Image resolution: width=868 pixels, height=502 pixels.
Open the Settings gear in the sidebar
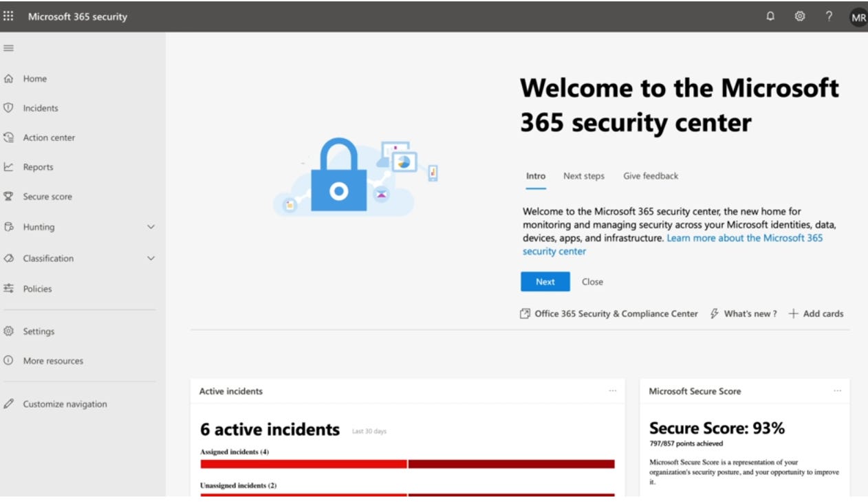(40, 331)
